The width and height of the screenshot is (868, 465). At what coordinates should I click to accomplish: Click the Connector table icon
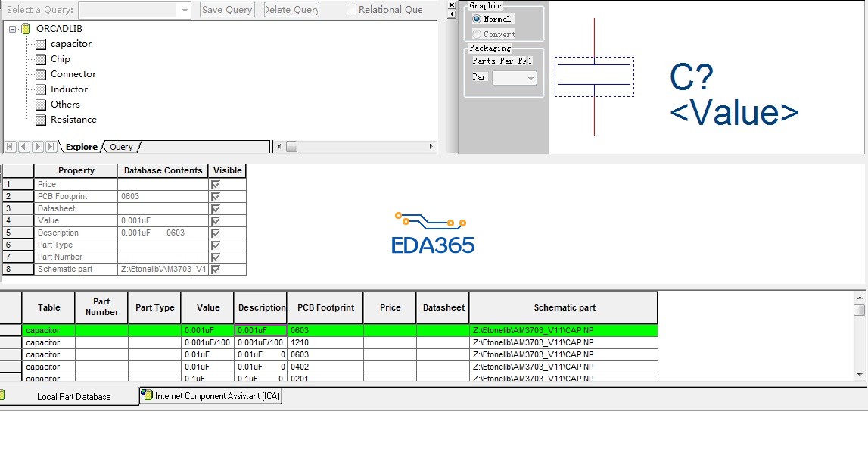40,74
